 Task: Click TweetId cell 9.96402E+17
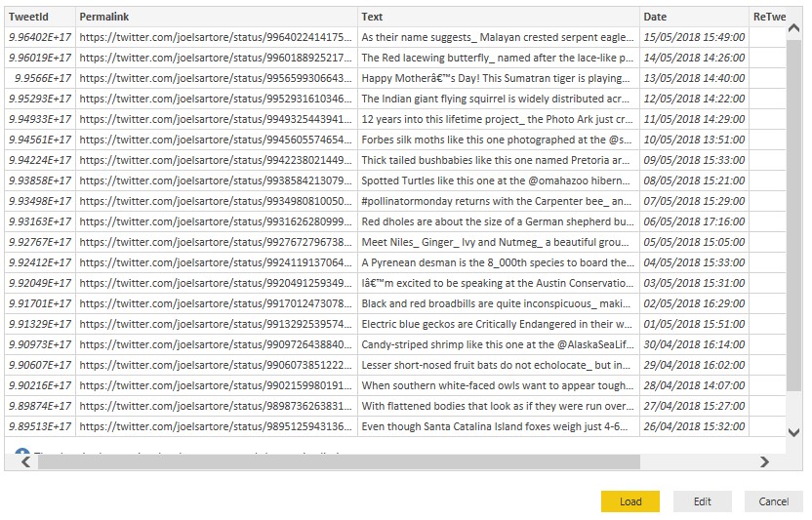tap(40, 37)
